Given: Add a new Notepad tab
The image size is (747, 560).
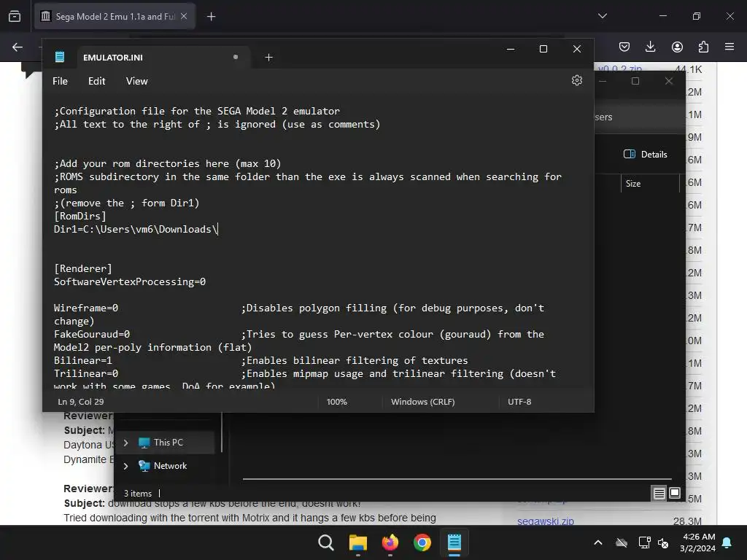Looking at the screenshot, I should tap(268, 57).
